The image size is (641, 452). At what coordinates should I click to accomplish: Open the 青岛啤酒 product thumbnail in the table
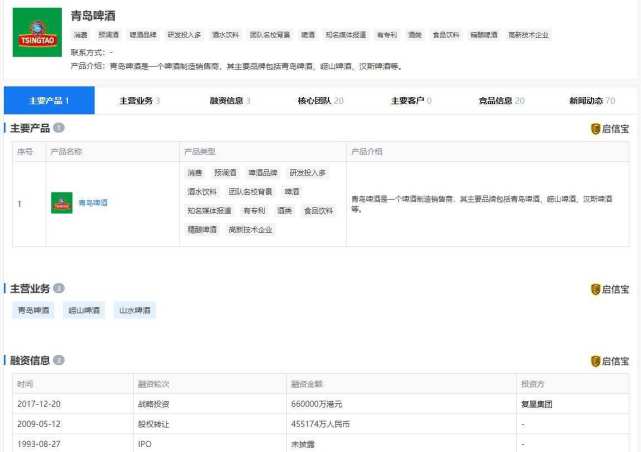click(x=62, y=203)
